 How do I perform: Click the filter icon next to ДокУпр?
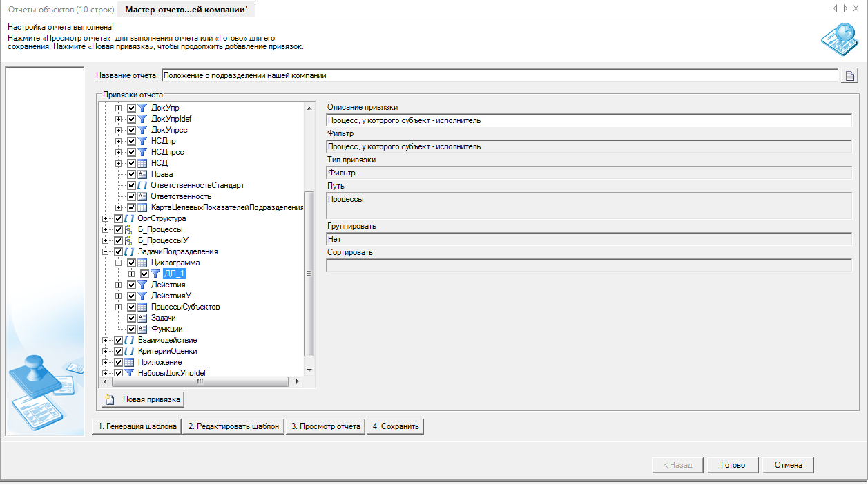[142, 108]
